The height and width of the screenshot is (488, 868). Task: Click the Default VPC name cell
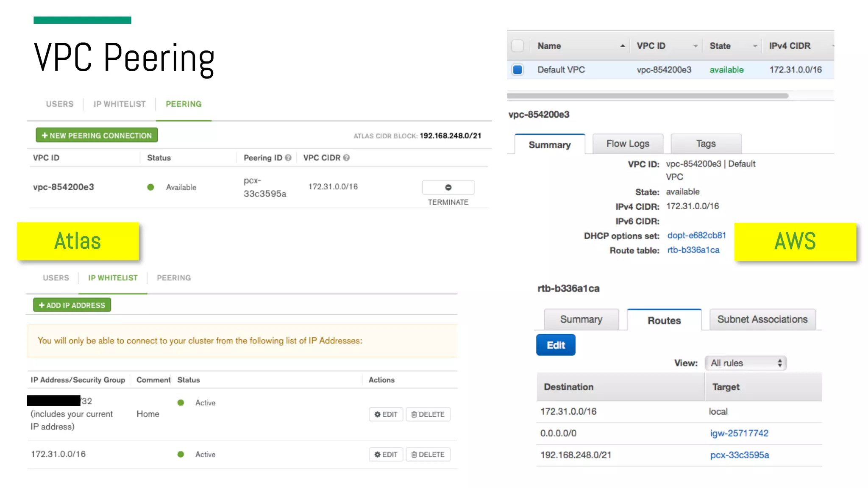click(561, 69)
